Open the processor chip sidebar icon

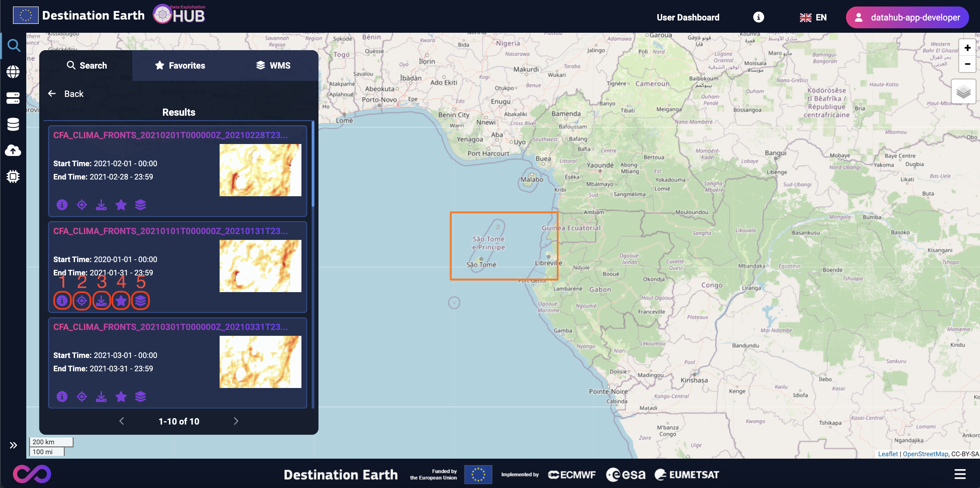point(13,177)
